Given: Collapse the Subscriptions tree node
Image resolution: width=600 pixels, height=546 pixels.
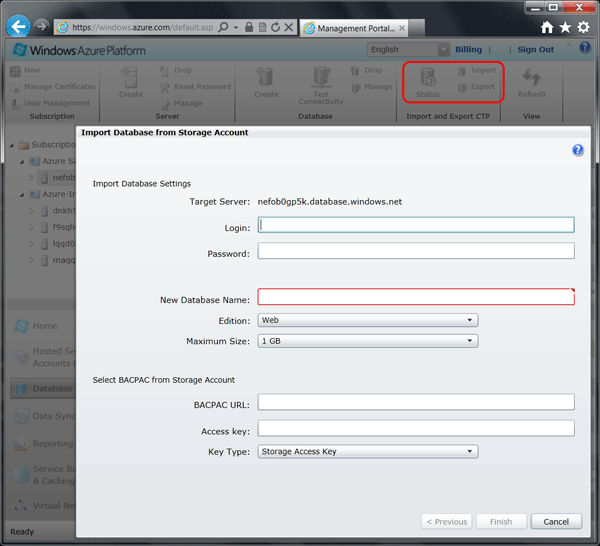Looking at the screenshot, I should click(12, 145).
